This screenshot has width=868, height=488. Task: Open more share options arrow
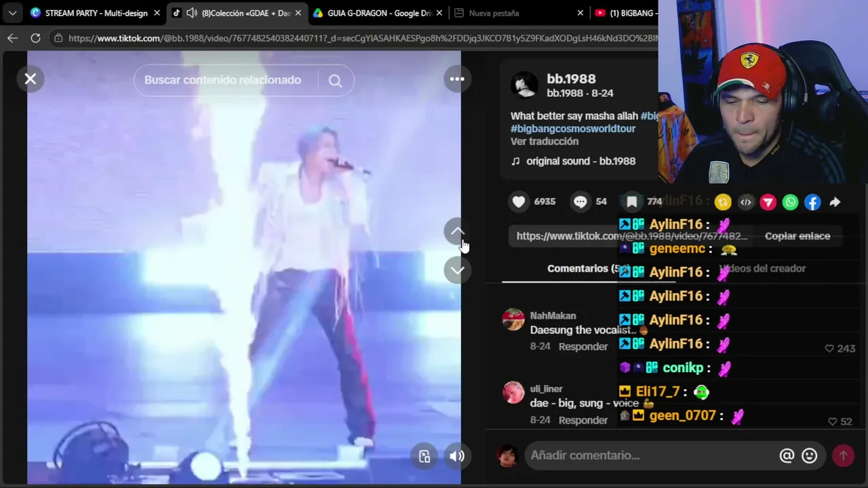tap(835, 202)
